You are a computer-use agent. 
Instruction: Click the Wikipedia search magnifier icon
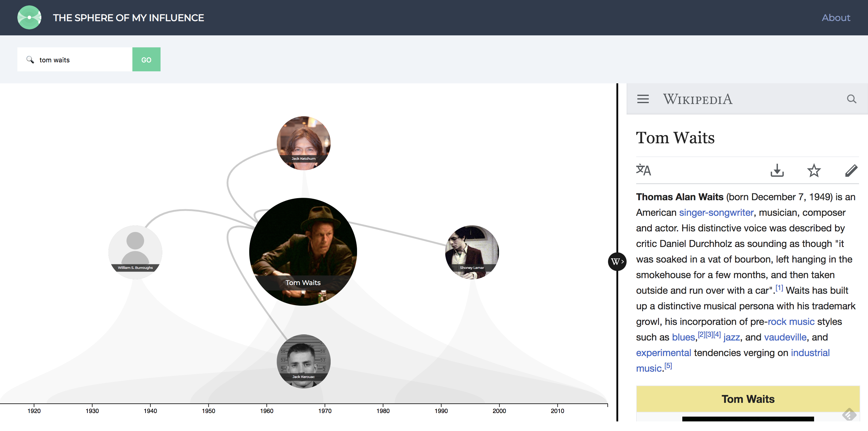(851, 99)
